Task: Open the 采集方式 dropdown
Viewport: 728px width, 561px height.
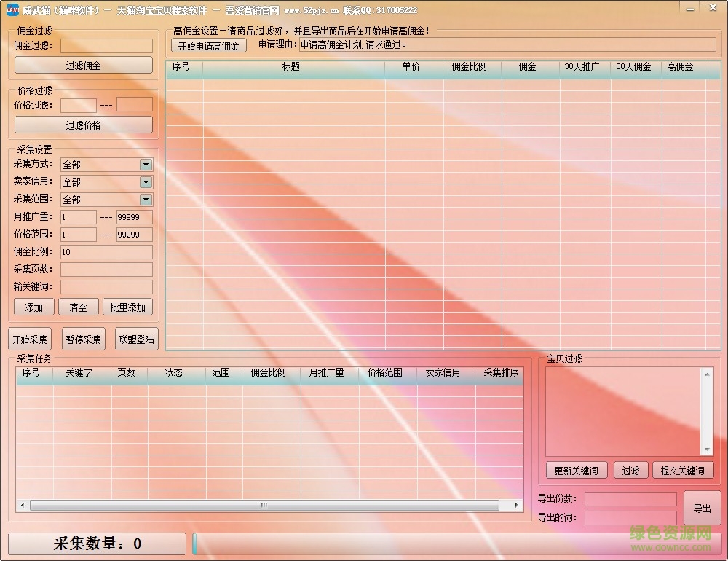Action: tap(146, 165)
